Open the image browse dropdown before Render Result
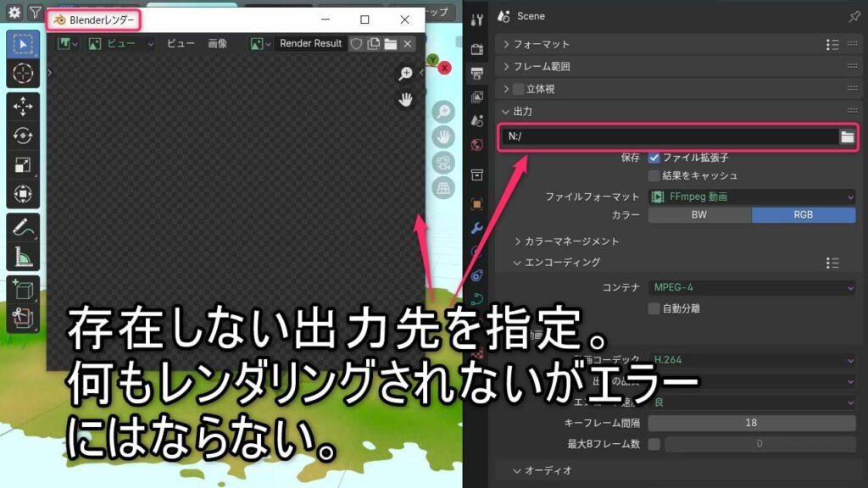This screenshot has height=488, width=868. tap(260, 44)
